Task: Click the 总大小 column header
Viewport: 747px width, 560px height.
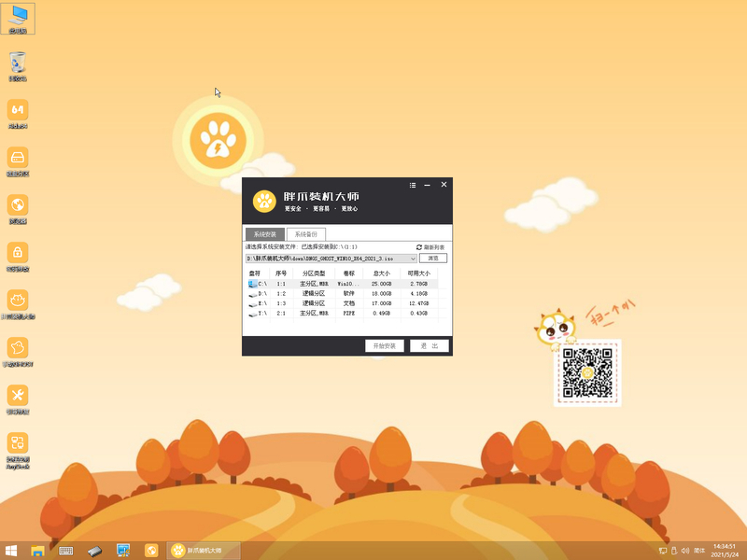Action: tap(382, 273)
